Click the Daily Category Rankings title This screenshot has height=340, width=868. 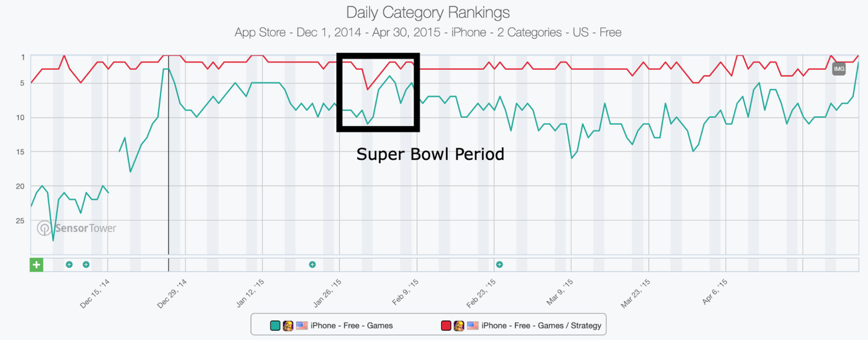coord(428,12)
